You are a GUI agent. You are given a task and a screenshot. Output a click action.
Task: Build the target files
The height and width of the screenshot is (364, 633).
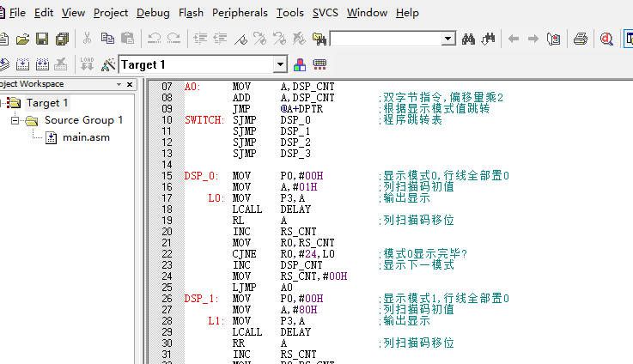click(23, 64)
